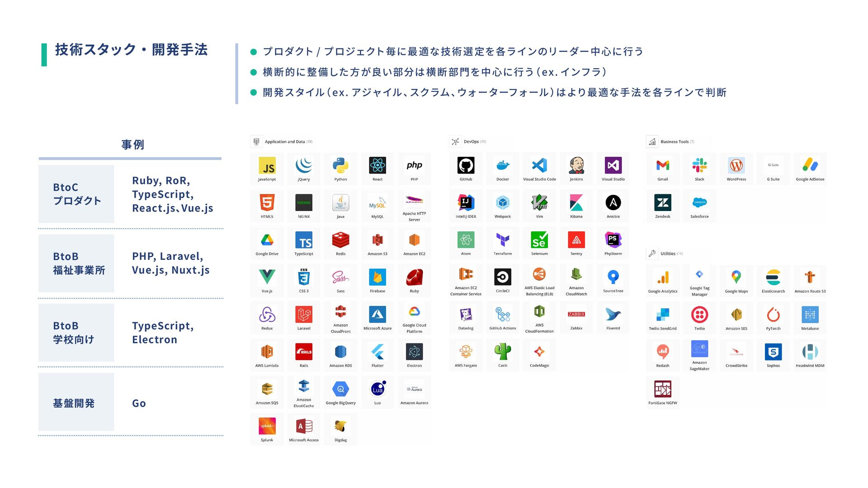This screenshot has height=488, width=868.
Task: Select the GitHub logo tile
Action: click(466, 166)
